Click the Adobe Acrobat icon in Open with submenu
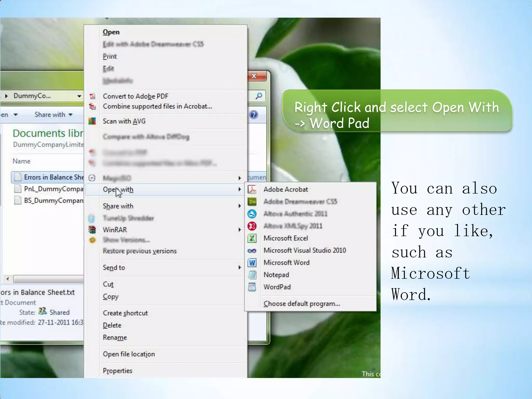Viewport: 532px width, 399px height. coord(252,189)
